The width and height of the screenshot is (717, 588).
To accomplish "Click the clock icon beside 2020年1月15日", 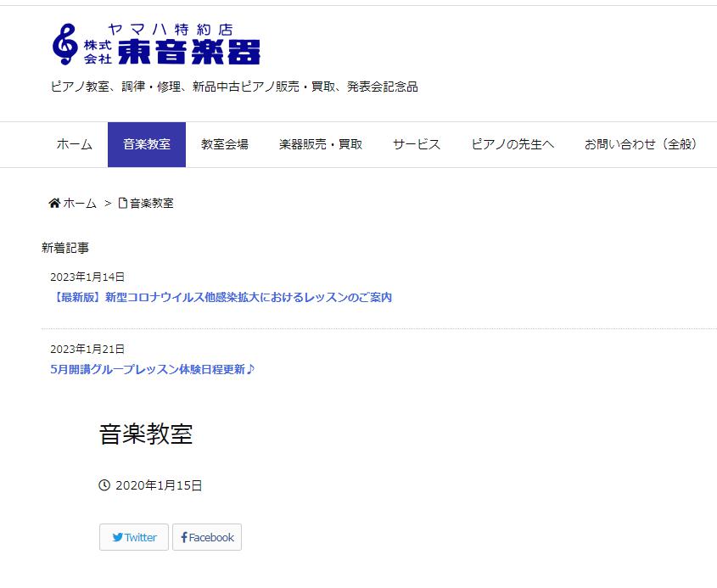I will [x=104, y=485].
